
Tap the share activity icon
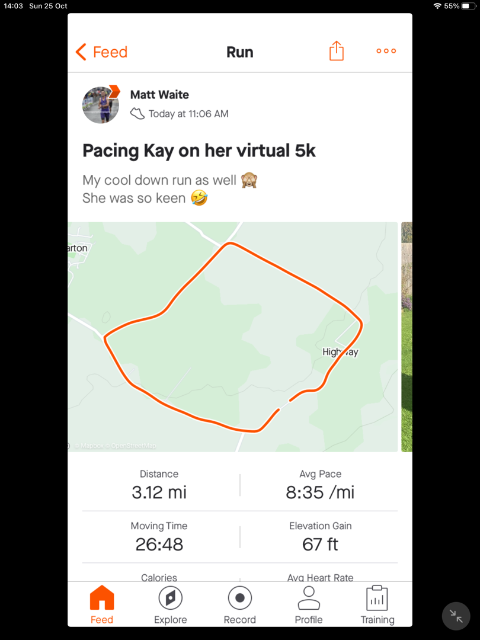[x=336, y=51]
